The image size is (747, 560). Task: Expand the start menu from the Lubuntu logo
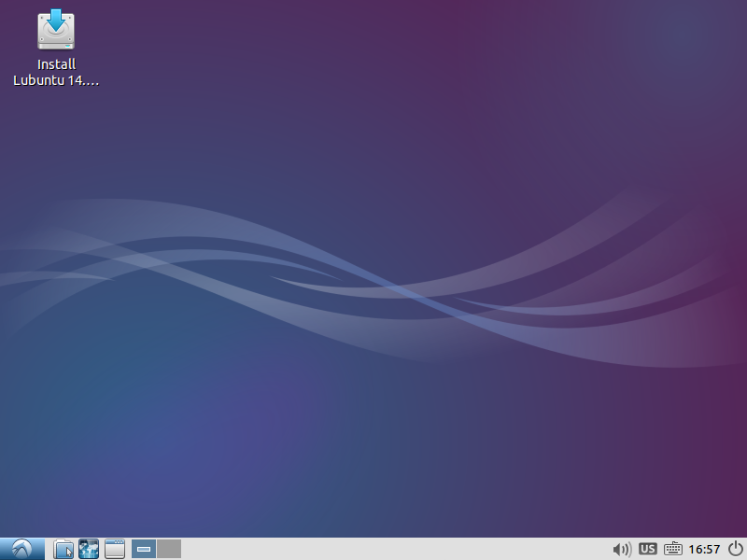[22, 549]
